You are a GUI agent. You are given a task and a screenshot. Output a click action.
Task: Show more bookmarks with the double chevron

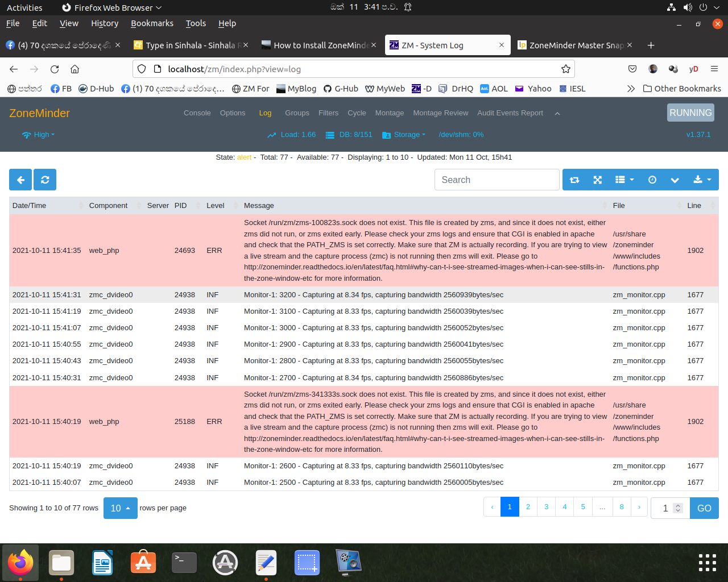pyautogui.click(x=631, y=89)
